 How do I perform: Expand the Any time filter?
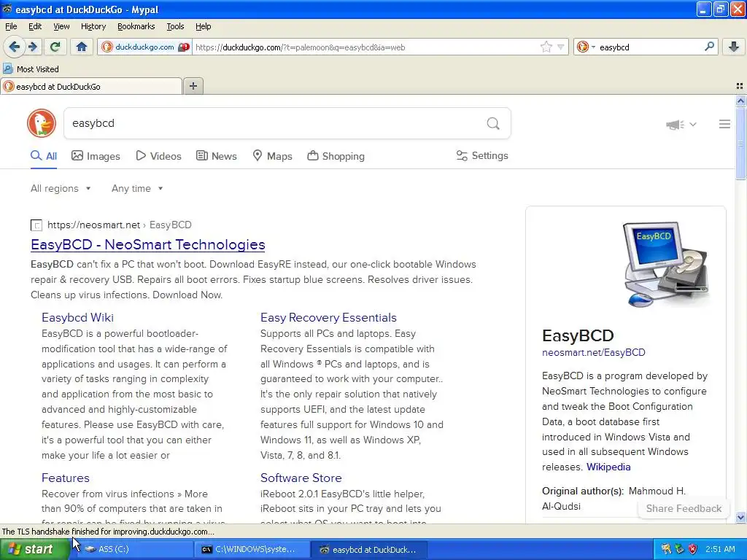click(x=137, y=189)
